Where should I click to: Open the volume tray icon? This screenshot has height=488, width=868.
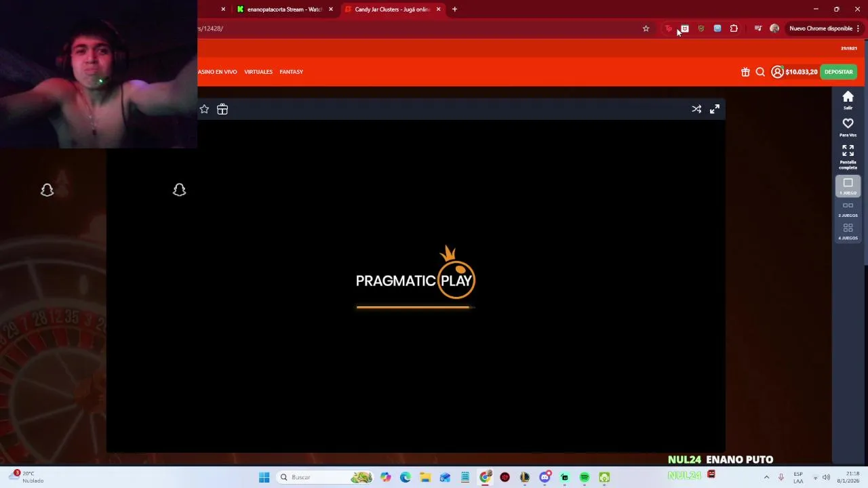[x=826, y=477]
